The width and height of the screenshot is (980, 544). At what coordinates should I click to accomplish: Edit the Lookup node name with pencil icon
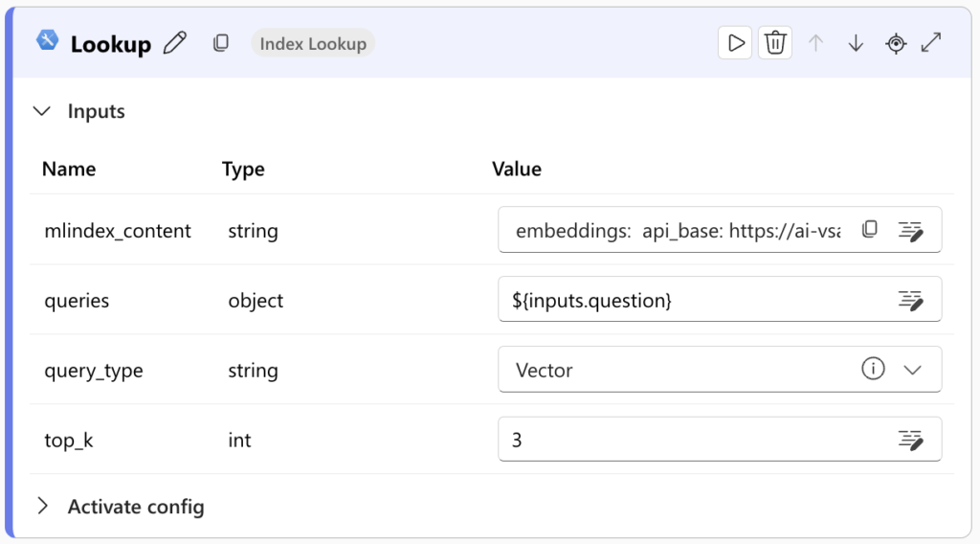175,43
